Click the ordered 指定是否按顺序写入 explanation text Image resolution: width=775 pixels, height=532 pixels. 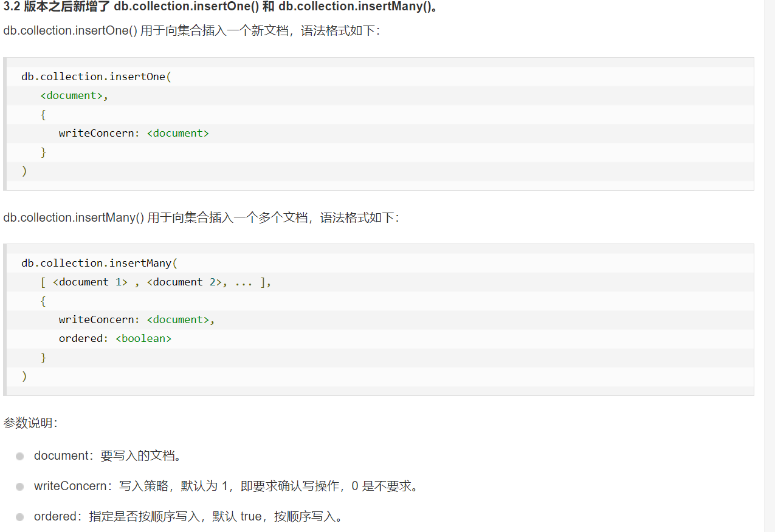pyautogui.click(x=188, y=517)
